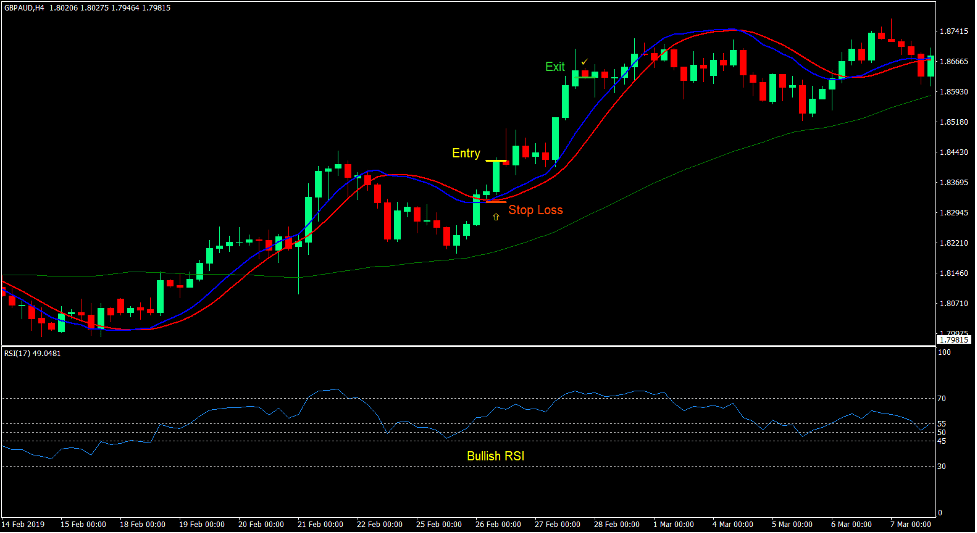Click the RSI 30 level value
Screen dimensions: 977x533
click(943, 466)
